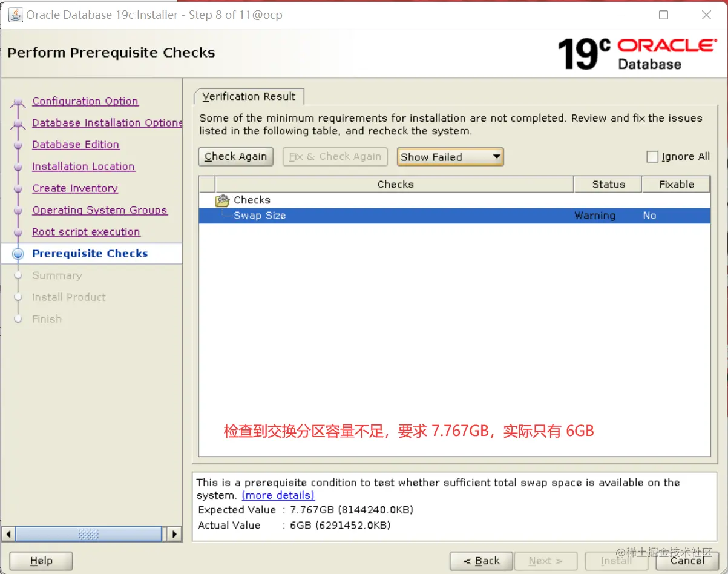
Task: Click the sidebar scroll left arrow
Action: (x=8, y=534)
